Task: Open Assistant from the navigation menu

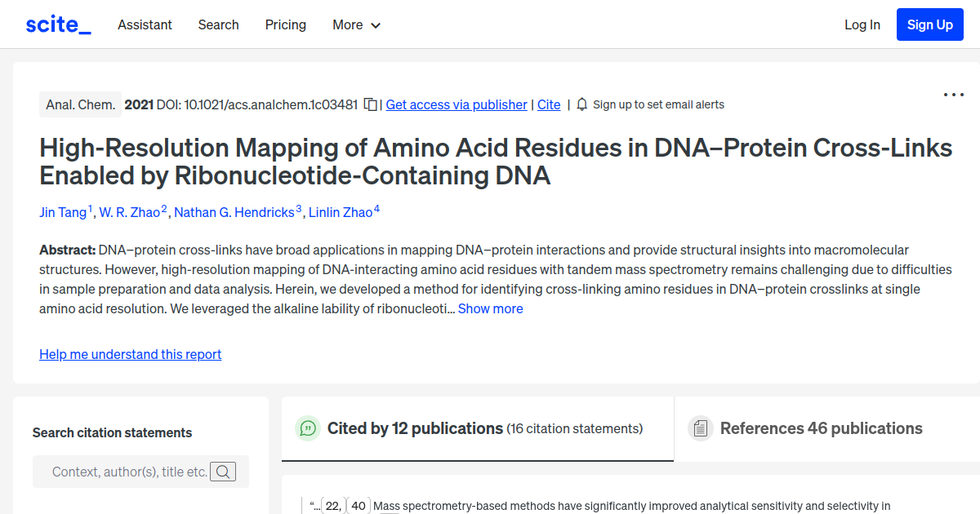Action: 145,25
